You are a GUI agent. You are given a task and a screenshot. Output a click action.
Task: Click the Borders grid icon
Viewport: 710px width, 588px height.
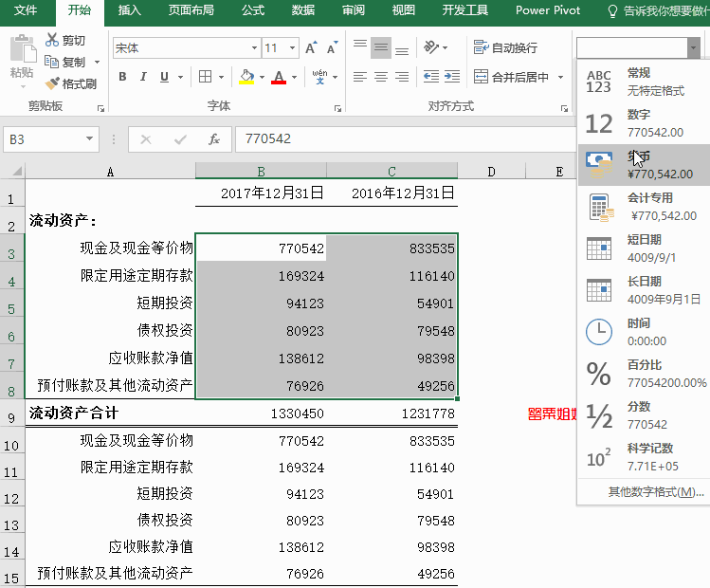(205, 77)
